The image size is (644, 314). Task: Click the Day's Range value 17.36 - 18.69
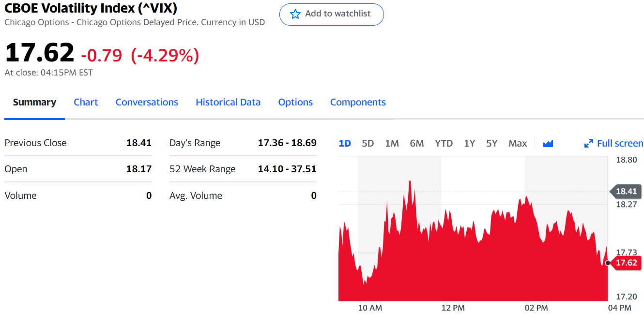pos(287,143)
